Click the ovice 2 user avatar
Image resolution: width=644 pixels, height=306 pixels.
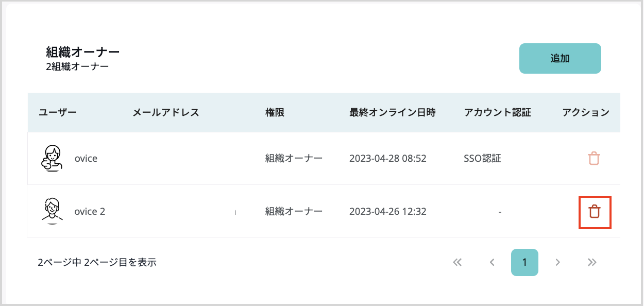[52, 211]
